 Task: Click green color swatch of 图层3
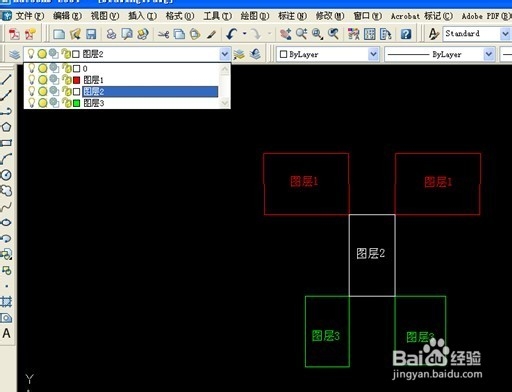click(77, 103)
